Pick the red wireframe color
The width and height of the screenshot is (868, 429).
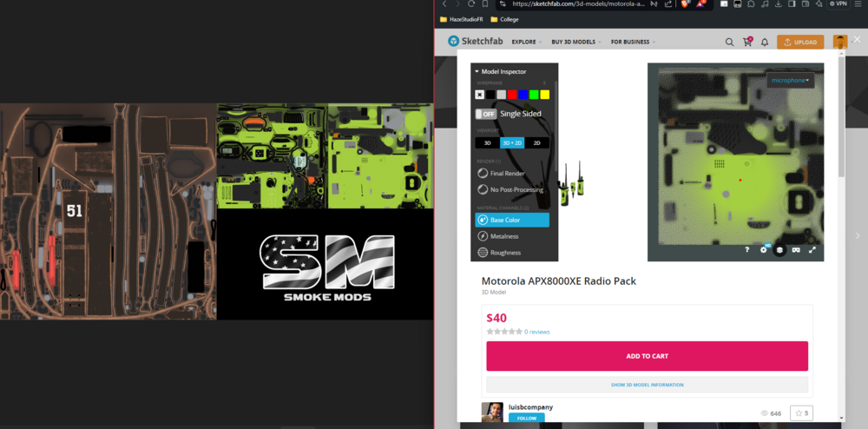(513, 95)
